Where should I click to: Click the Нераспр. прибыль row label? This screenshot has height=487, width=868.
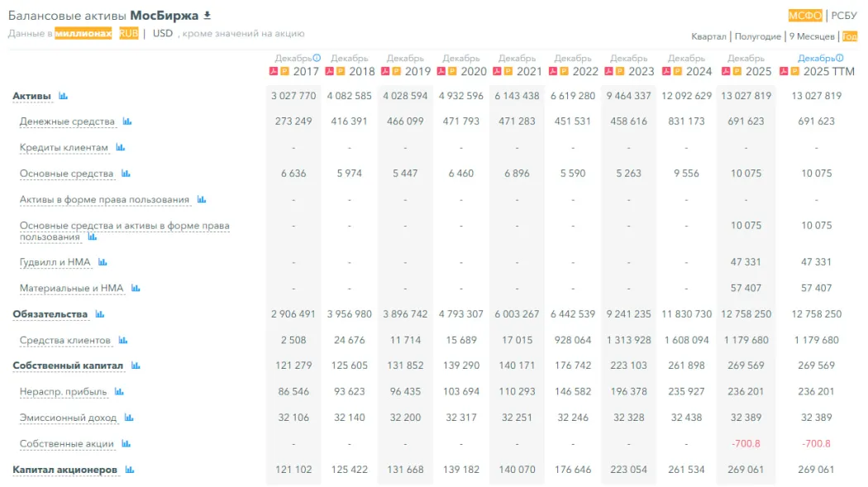pos(62,392)
